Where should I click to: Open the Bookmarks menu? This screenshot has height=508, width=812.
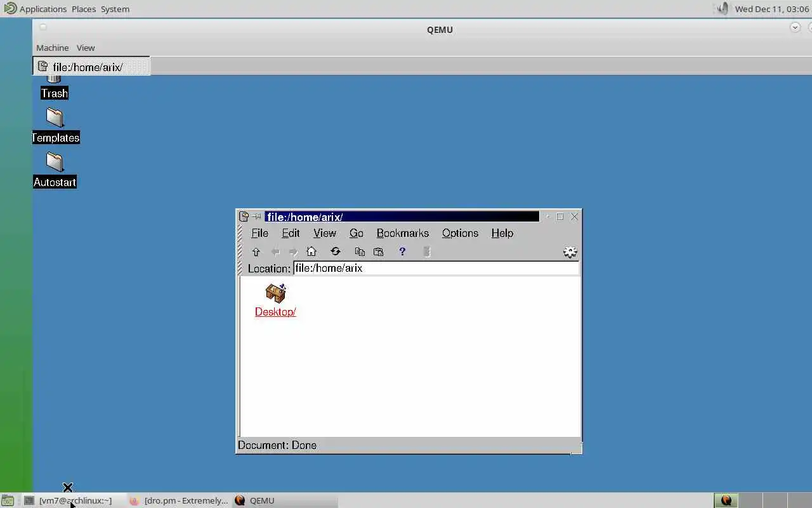(x=403, y=233)
